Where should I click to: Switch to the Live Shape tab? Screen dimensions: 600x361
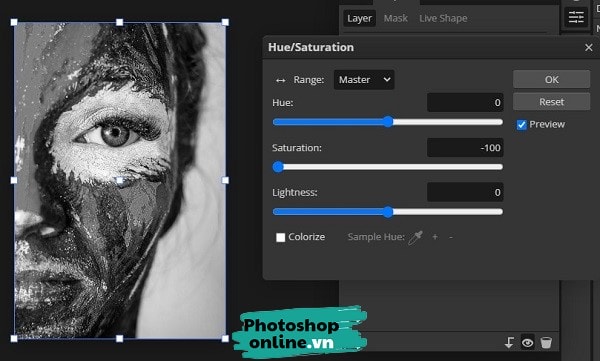click(x=443, y=18)
